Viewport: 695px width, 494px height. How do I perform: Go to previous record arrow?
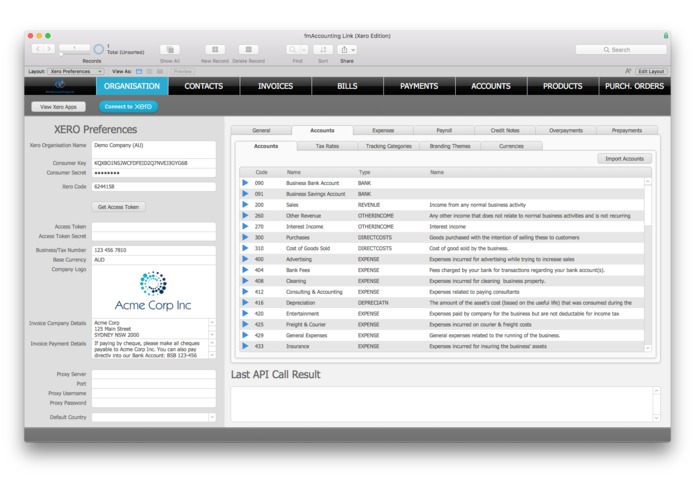[x=38, y=49]
